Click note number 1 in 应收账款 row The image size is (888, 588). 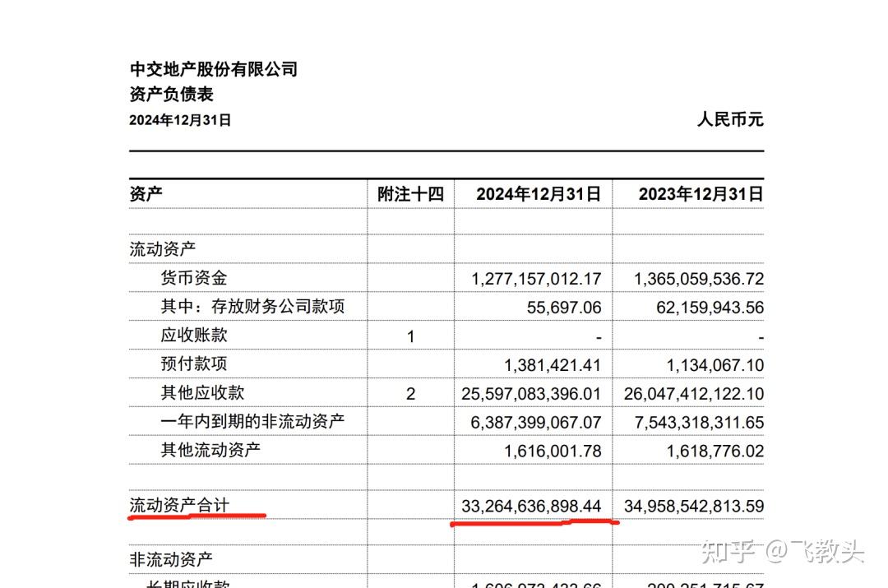[x=410, y=337]
